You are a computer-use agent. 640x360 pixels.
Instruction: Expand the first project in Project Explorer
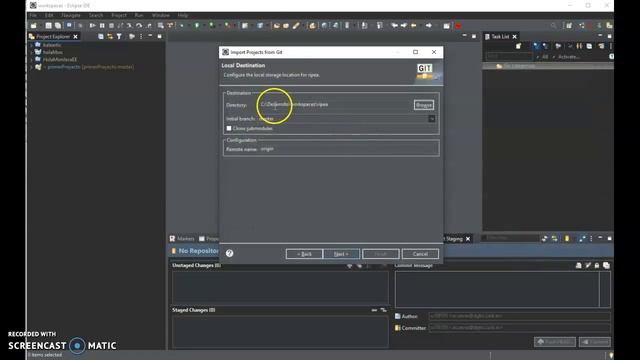click(x=31, y=45)
